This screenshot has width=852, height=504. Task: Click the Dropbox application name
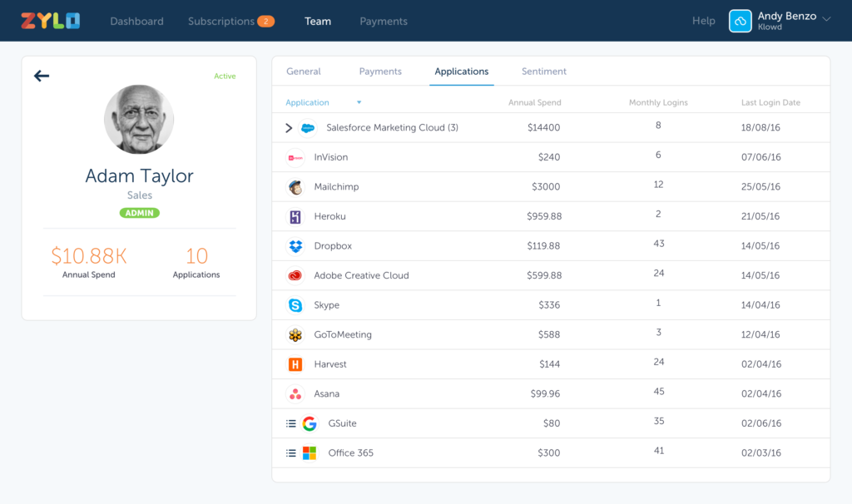(x=333, y=246)
